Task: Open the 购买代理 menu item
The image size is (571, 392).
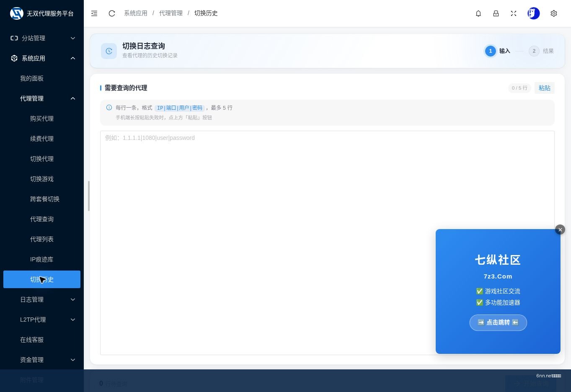Action: pos(42,119)
